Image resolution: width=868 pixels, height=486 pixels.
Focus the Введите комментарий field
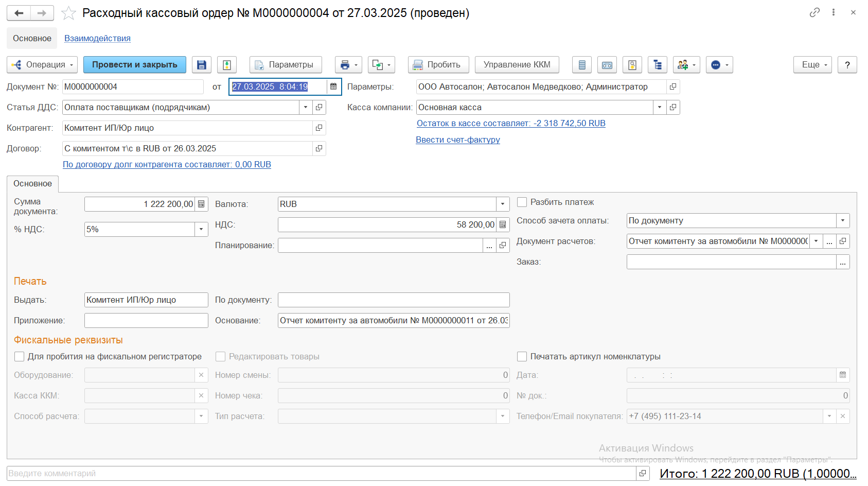(x=322, y=473)
